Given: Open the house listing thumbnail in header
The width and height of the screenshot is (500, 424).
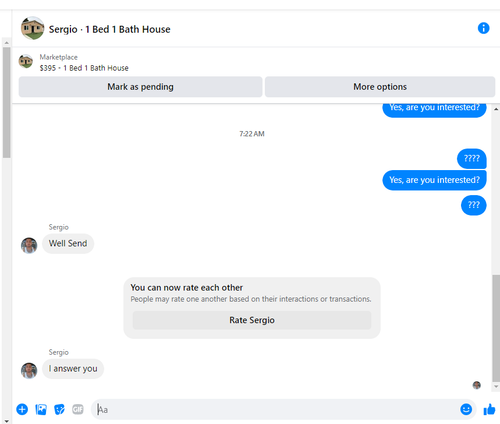Looking at the screenshot, I should pyautogui.click(x=32, y=28).
